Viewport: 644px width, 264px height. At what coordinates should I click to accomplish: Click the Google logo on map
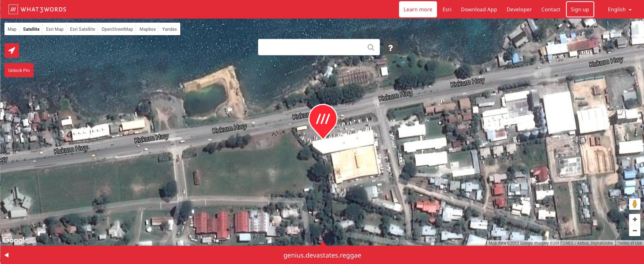tap(15, 240)
